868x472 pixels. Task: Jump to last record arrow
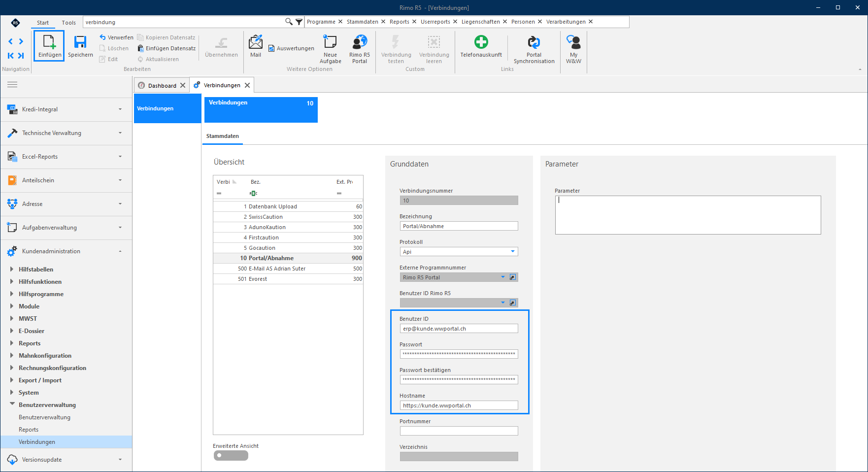[x=21, y=56]
